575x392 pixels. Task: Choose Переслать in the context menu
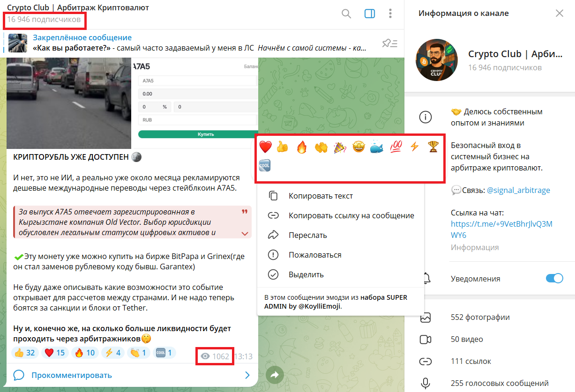tap(307, 235)
